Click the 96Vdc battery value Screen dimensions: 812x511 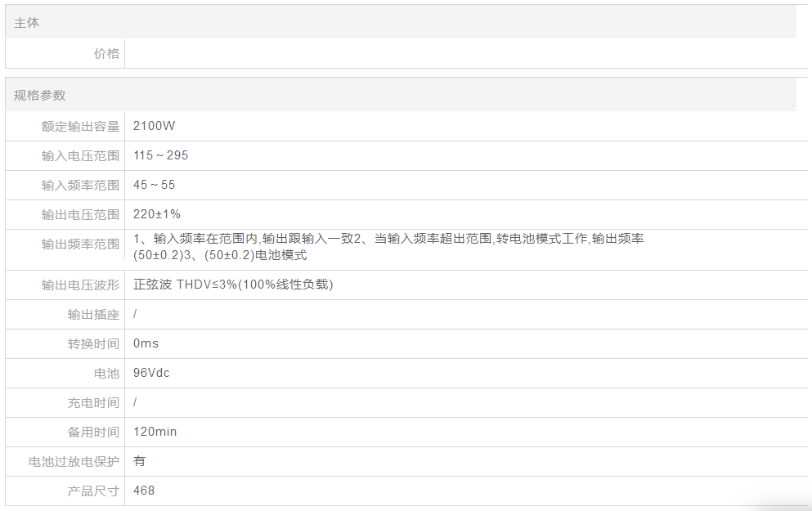tap(151, 373)
